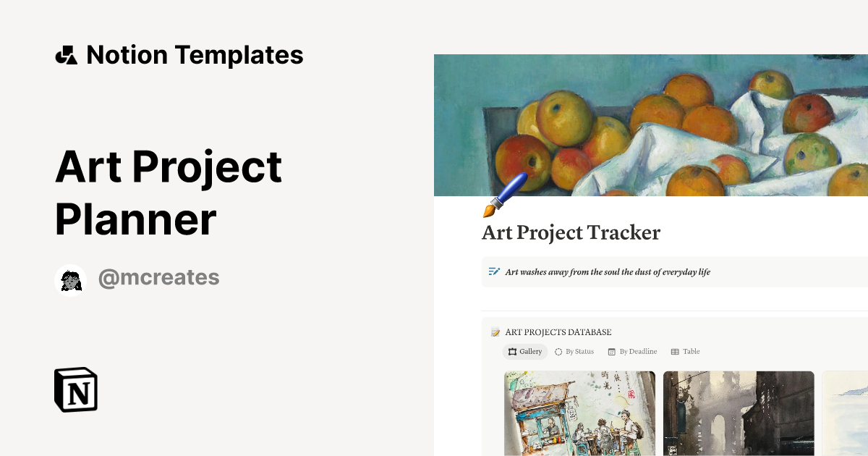The width and height of the screenshot is (868, 456).
Task: Click mcreates's round avatar photo
Action: coord(70,280)
